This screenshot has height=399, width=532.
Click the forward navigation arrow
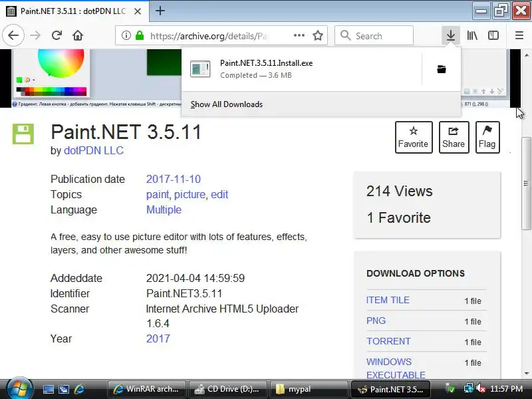point(35,35)
